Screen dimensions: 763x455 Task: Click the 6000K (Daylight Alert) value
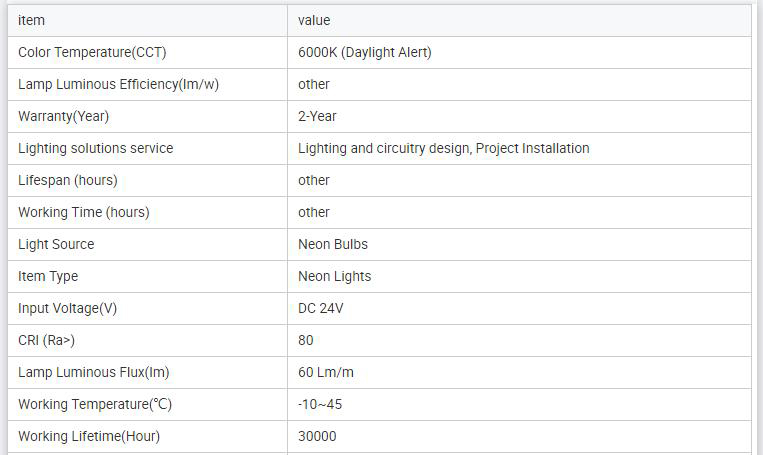pos(365,52)
